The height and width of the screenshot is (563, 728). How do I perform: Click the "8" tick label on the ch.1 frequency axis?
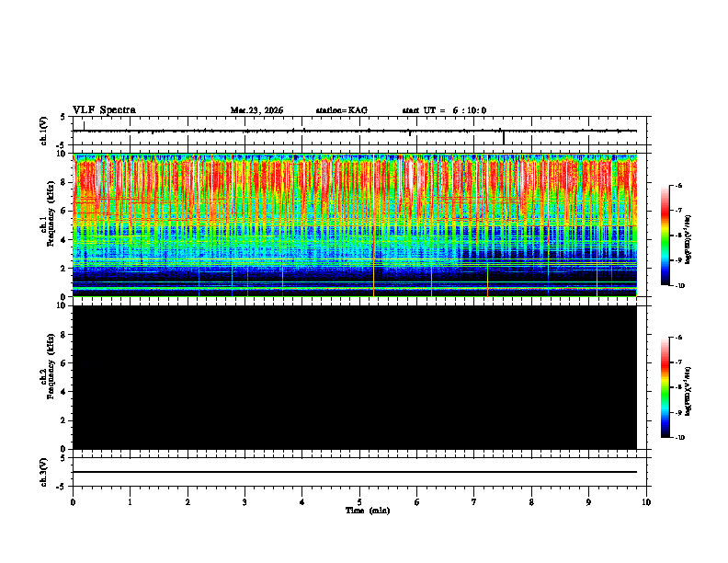coord(64,182)
